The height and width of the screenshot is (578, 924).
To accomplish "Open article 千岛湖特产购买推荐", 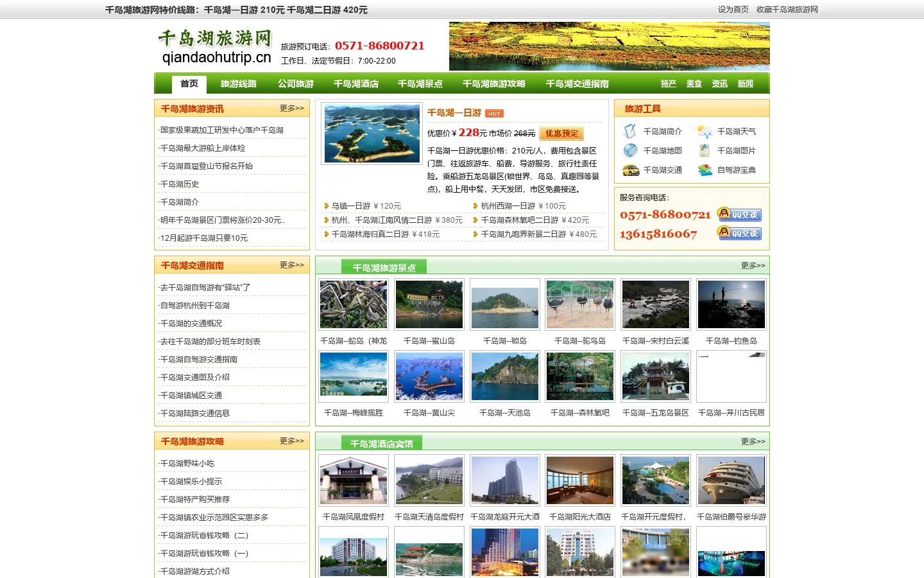I will pos(194,500).
